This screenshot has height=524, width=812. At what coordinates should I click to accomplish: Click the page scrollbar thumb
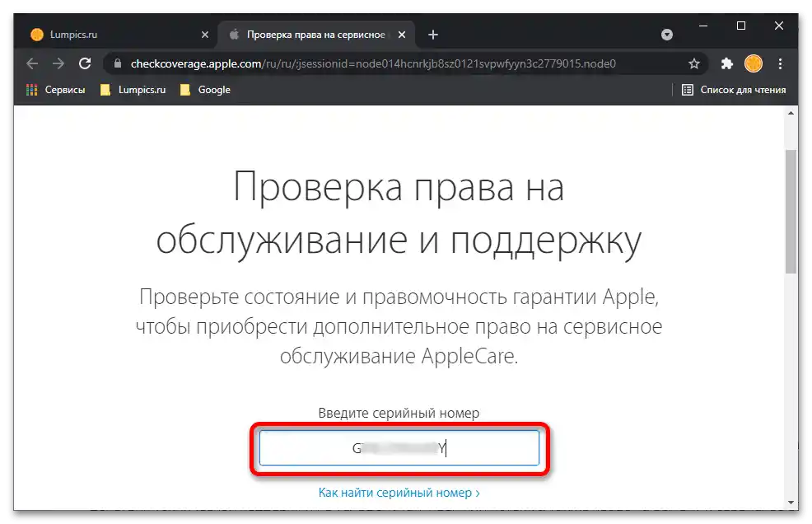(791, 212)
